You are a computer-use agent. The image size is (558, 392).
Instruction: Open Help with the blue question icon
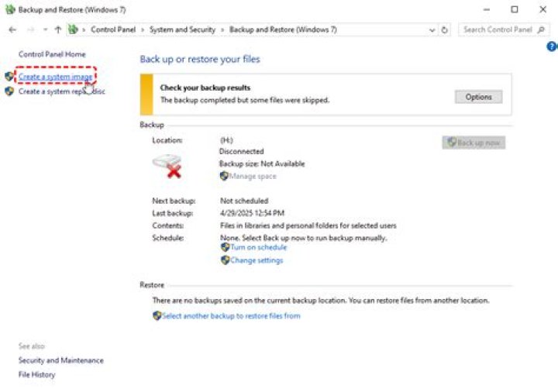click(x=552, y=46)
